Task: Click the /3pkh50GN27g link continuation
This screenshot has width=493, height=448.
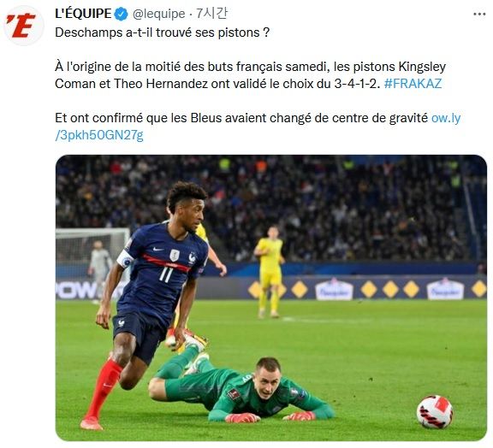Action: [x=99, y=135]
